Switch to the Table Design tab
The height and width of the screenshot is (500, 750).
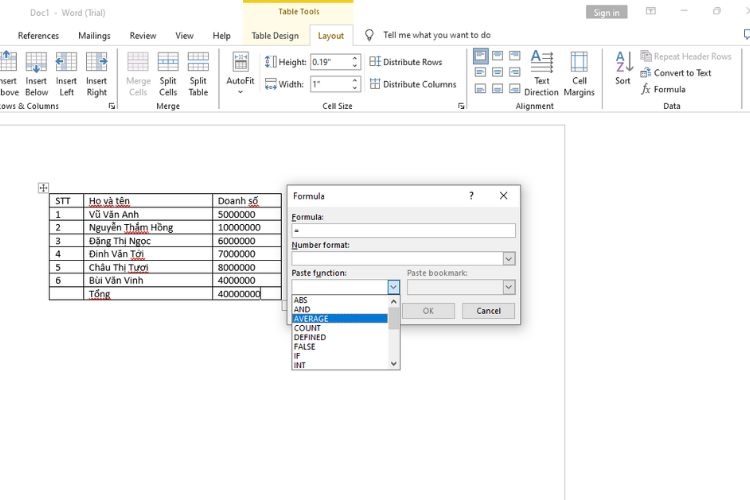(275, 36)
